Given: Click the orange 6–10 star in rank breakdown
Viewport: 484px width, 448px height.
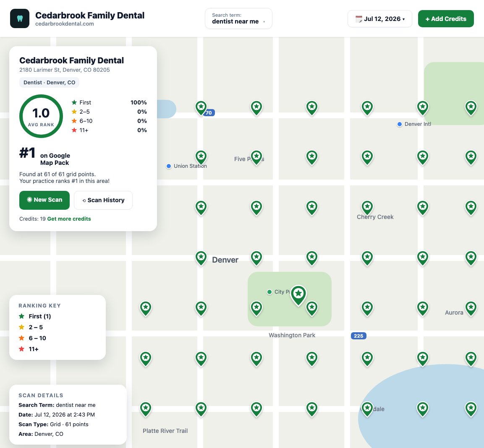Looking at the screenshot, I should 74,121.
